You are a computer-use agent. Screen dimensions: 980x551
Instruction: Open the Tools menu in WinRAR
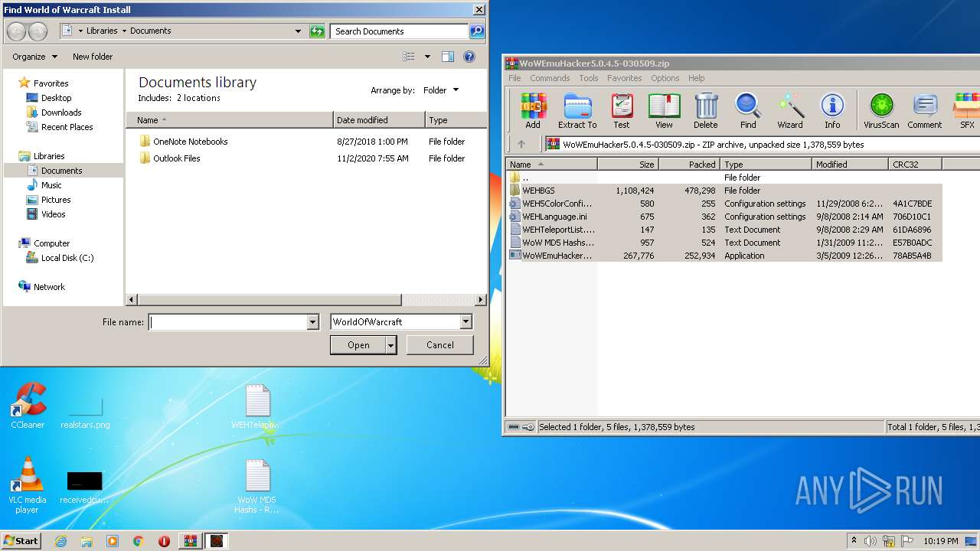coord(589,78)
